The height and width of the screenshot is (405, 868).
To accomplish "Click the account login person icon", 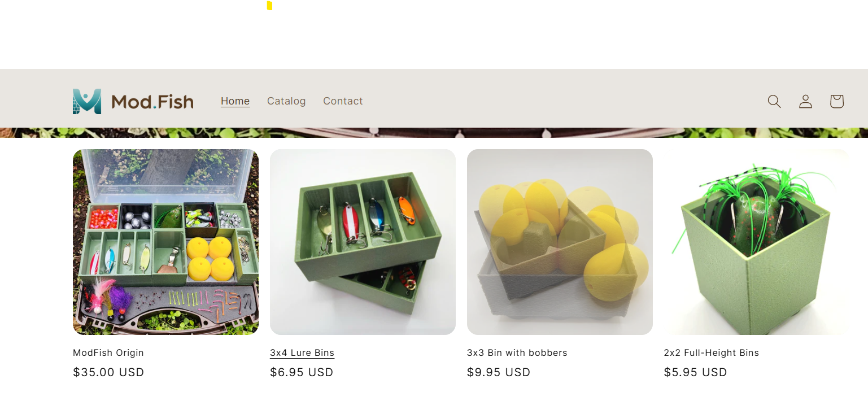I will pos(805,101).
